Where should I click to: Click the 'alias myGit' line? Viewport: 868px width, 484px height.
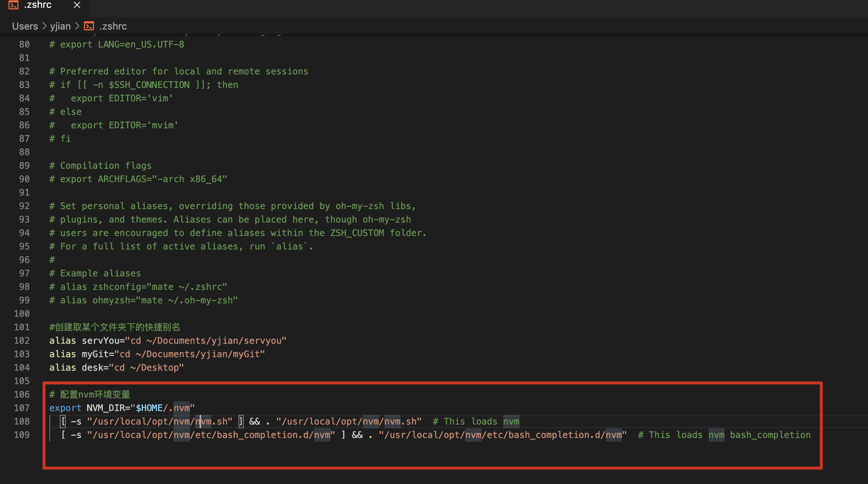click(x=157, y=354)
